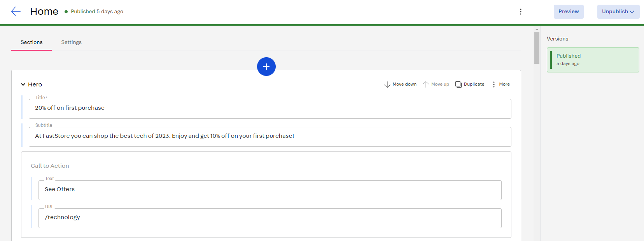Go back using the left arrow icon
Screen dimensions: 644x241
click(x=16, y=11)
